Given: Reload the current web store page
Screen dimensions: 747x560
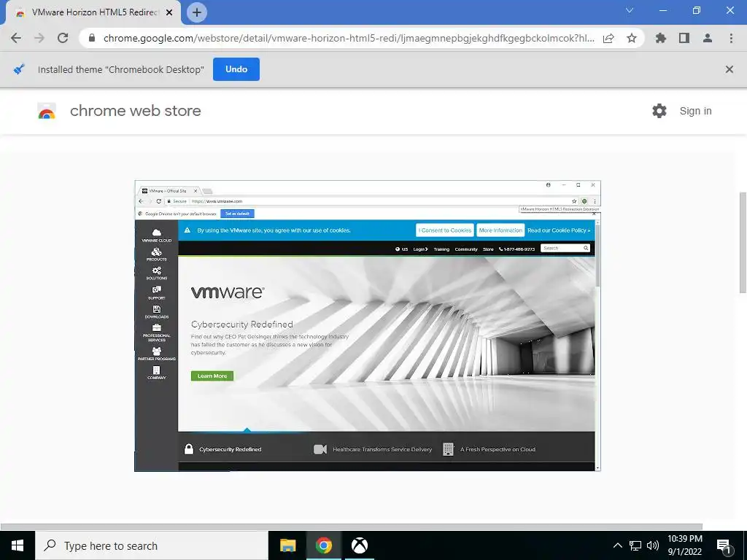Looking at the screenshot, I should point(63,38).
